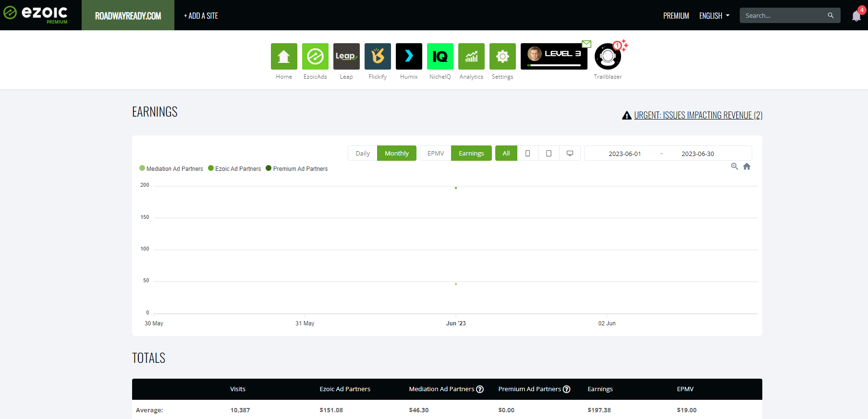
Task: Show Earnings metric in chart
Action: pyautogui.click(x=471, y=153)
